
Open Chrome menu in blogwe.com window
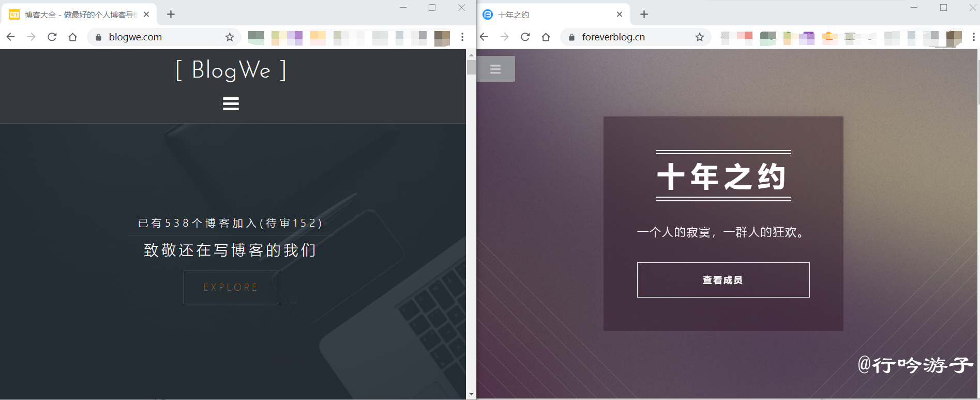click(x=462, y=37)
